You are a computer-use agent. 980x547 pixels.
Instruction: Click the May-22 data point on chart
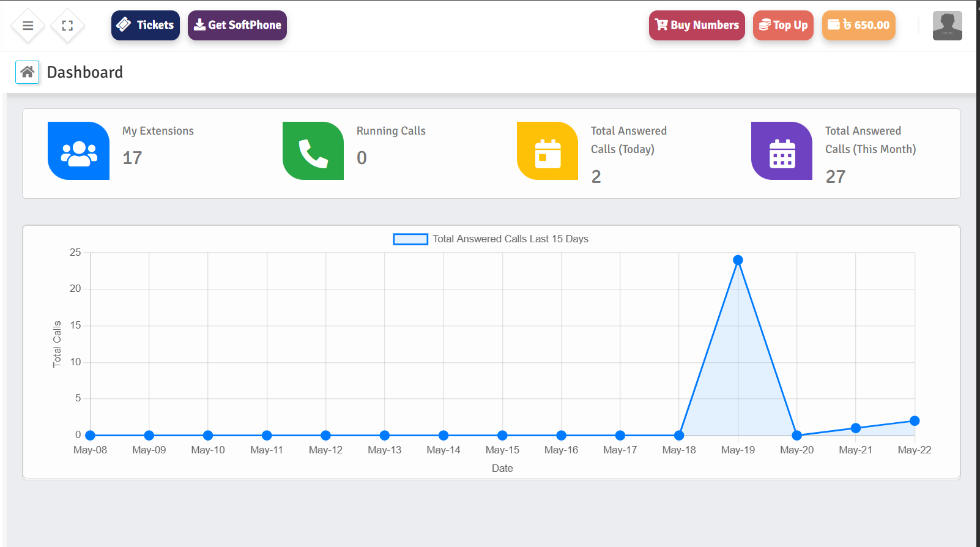pos(915,421)
